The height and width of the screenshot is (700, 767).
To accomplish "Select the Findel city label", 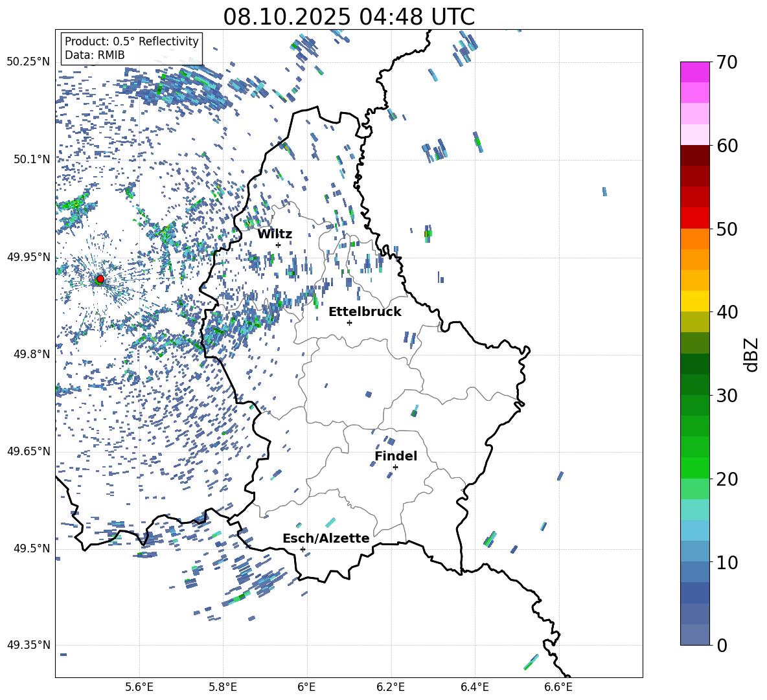I will [396, 457].
